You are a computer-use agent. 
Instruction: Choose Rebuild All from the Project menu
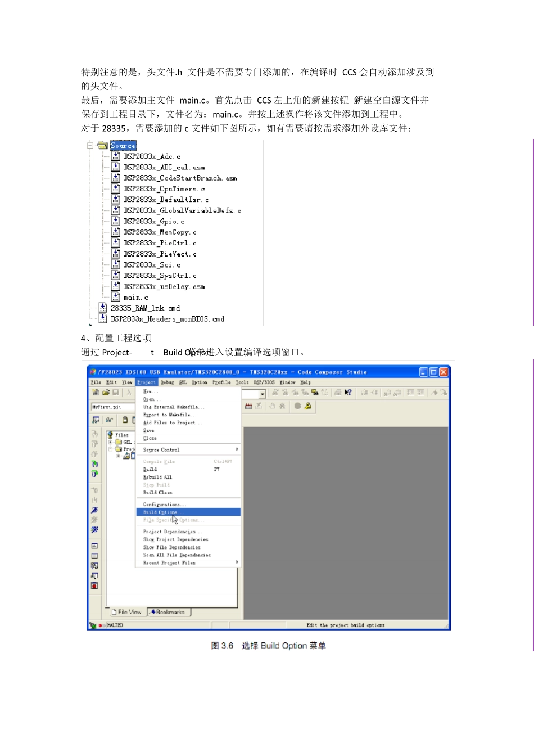(188, 477)
